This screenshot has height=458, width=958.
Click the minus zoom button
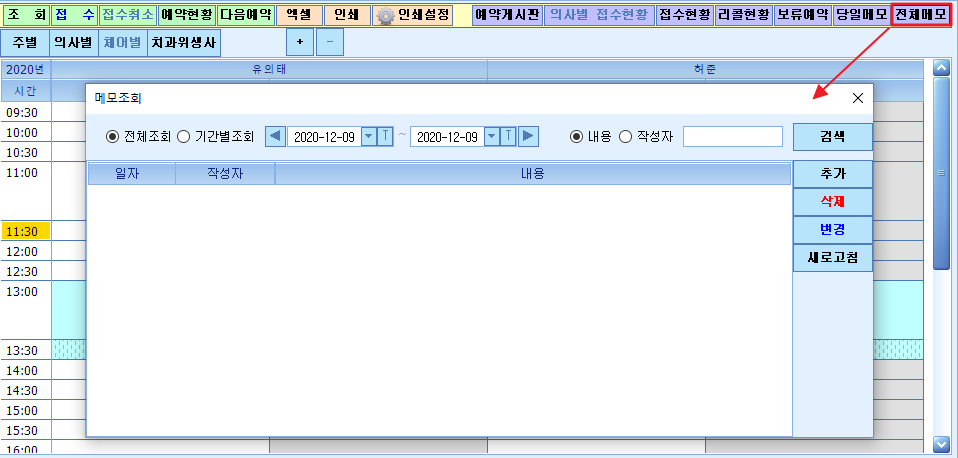[x=330, y=42]
